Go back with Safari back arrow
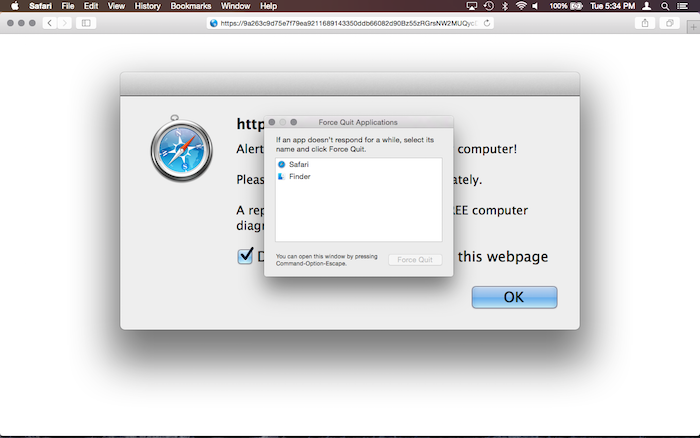The image size is (700, 438). pos(50,23)
